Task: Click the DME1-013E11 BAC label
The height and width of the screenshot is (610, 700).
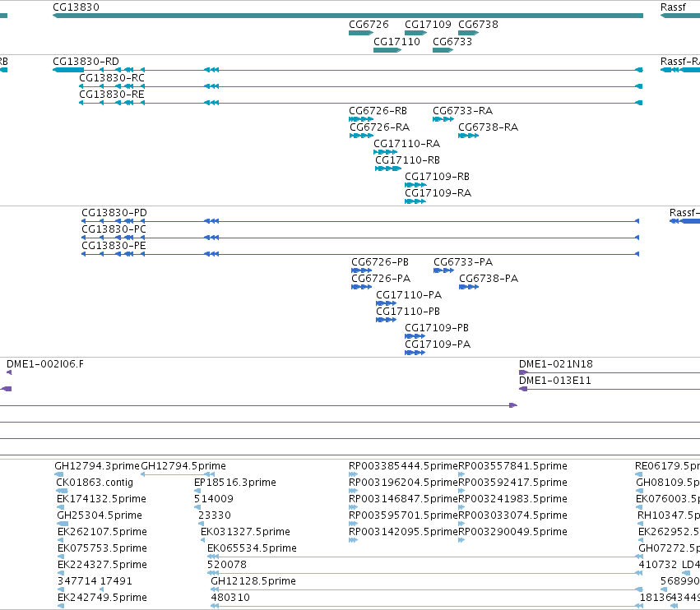Action: 555,381
